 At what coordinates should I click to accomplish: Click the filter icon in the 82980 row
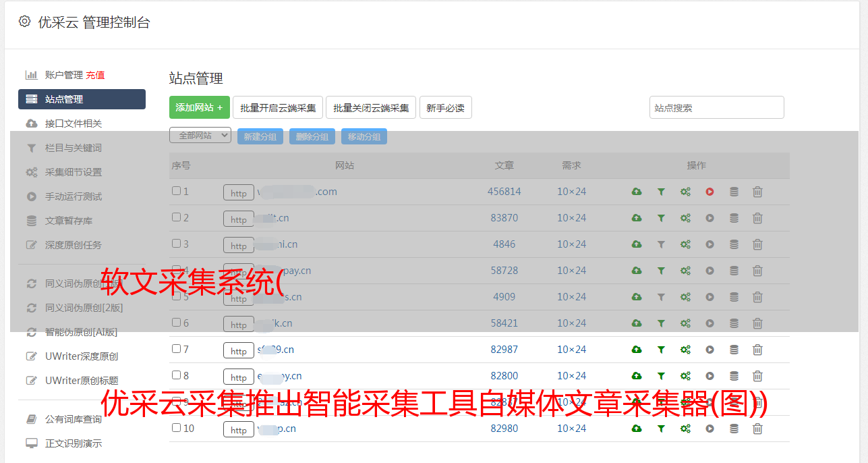661,429
